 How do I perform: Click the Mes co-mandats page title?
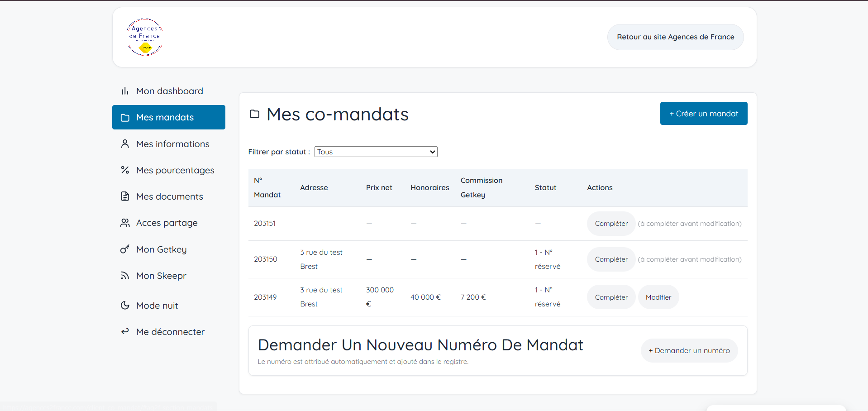(338, 114)
